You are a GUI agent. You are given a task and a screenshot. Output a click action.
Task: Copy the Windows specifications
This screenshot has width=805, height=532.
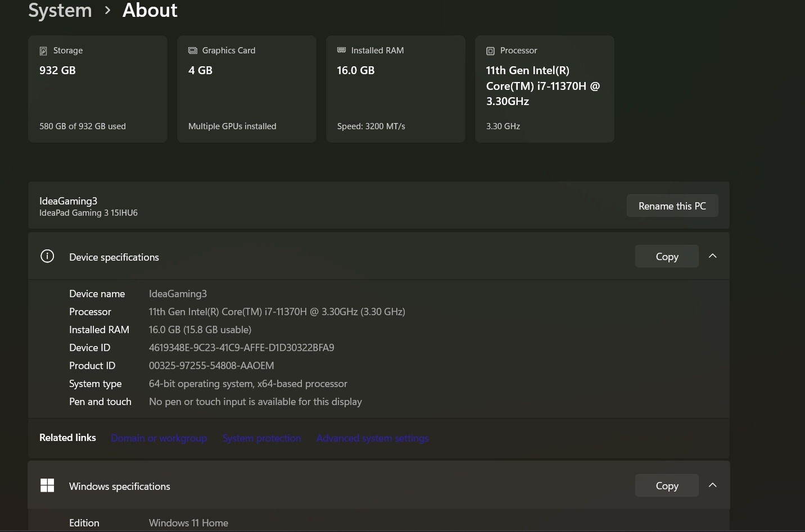coord(667,485)
